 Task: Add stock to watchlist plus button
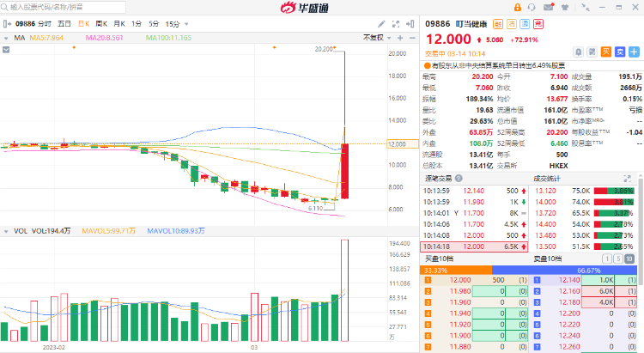click(635, 52)
